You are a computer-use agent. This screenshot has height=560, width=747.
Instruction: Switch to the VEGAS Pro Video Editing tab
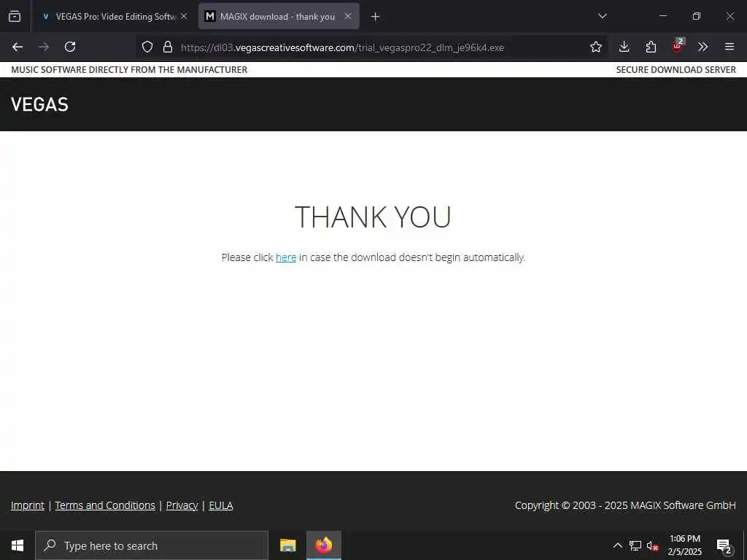(115, 16)
